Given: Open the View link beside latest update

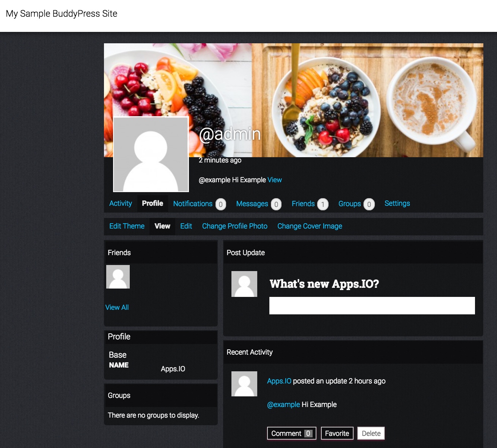Looking at the screenshot, I should click(275, 180).
